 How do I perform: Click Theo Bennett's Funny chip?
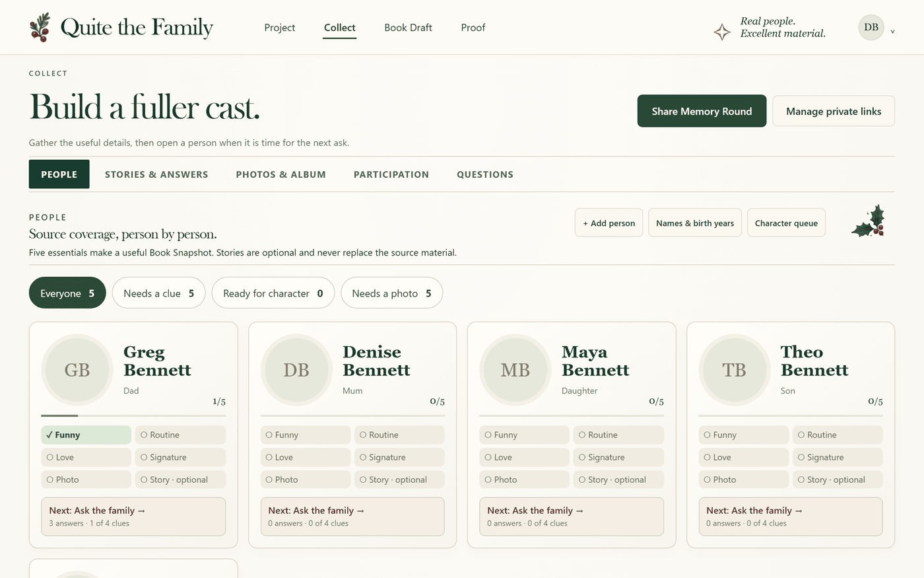(744, 435)
